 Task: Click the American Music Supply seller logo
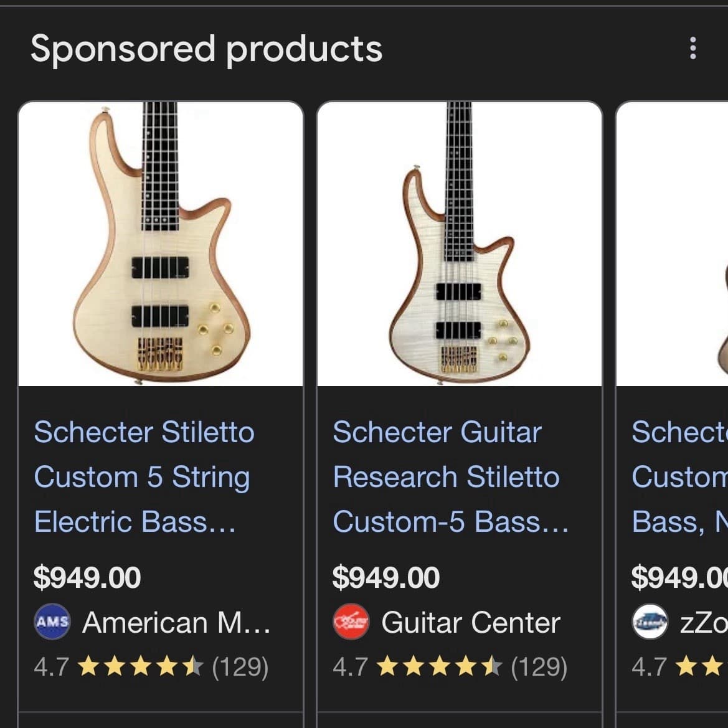pos(54,622)
